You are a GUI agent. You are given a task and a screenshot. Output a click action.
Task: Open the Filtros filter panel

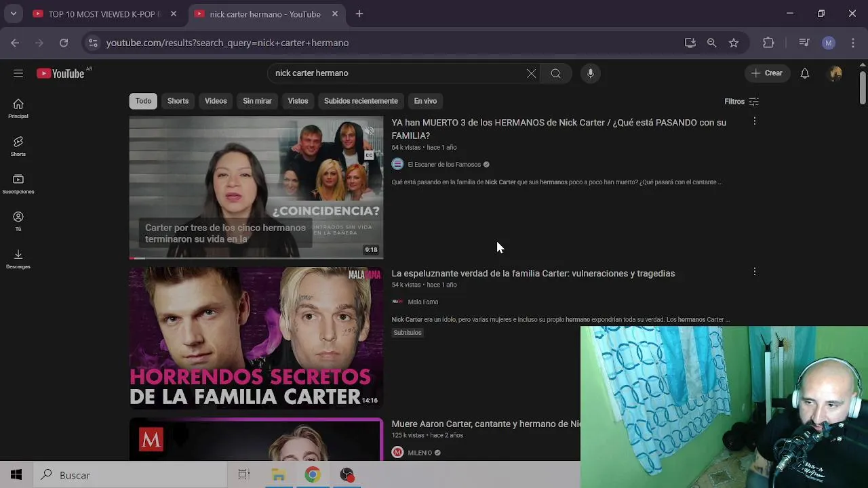pyautogui.click(x=741, y=101)
